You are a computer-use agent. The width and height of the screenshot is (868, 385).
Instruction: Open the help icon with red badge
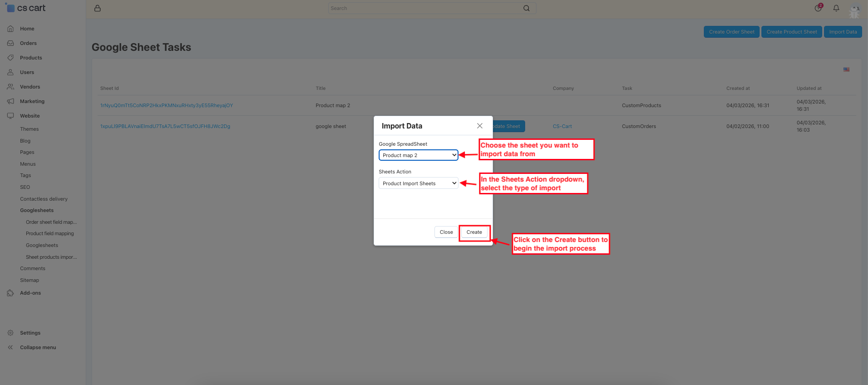pyautogui.click(x=818, y=8)
